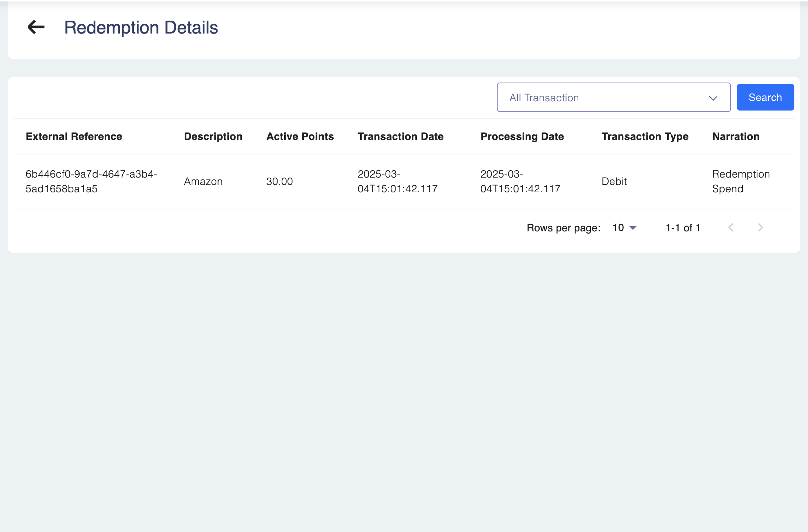Screen dimensions: 808x532
Task: Click the Debit transaction type cell
Action: tap(614, 181)
